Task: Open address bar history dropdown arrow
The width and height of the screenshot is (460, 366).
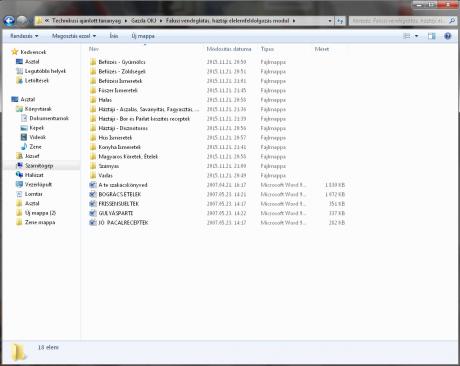Action: point(330,21)
